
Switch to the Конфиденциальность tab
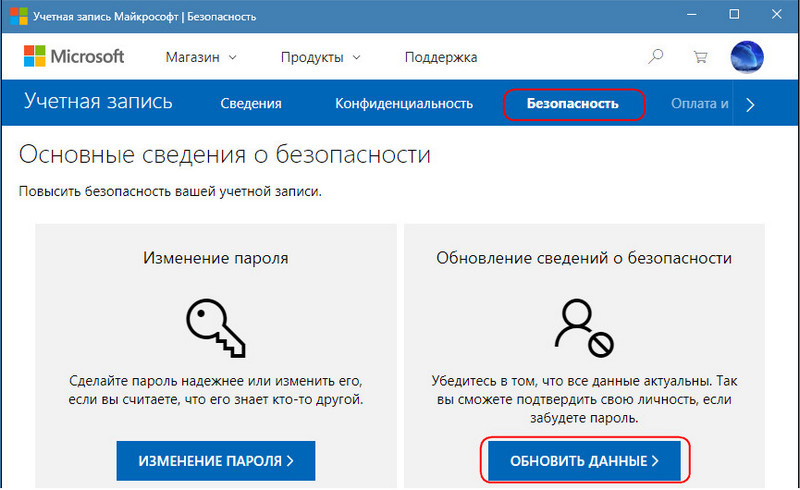coord(404,104)
